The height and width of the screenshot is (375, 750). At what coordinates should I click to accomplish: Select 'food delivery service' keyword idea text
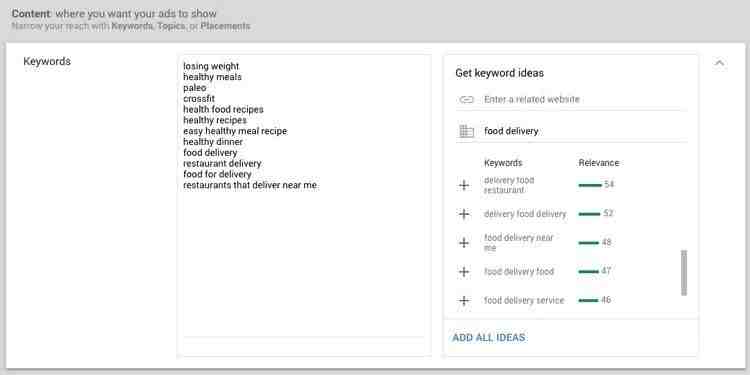coord(524,300)
